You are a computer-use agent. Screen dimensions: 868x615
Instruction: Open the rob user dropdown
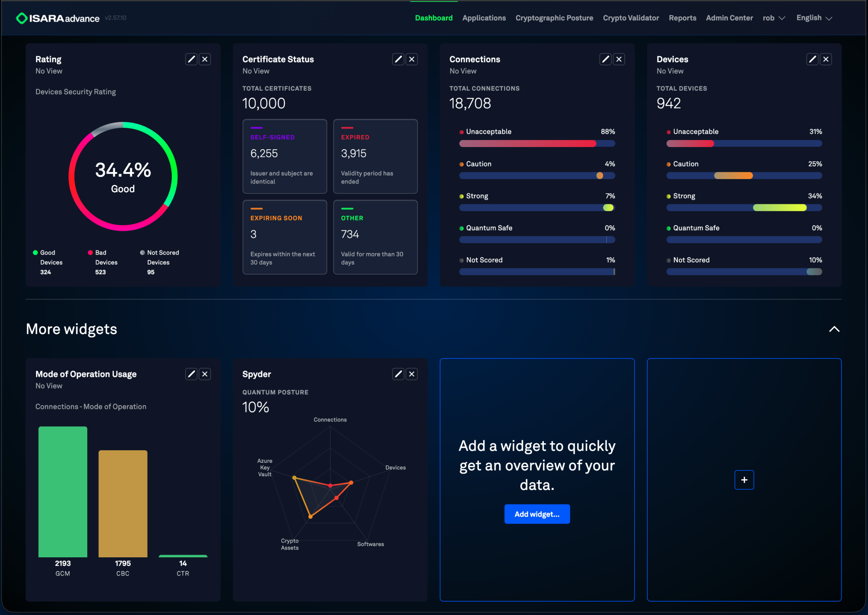tap(774, 18)
